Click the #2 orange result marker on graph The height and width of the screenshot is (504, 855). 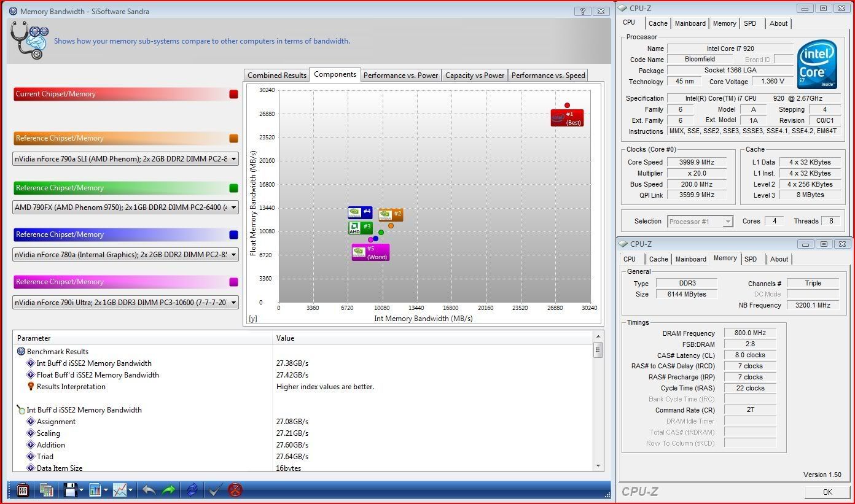pos(391,215)
